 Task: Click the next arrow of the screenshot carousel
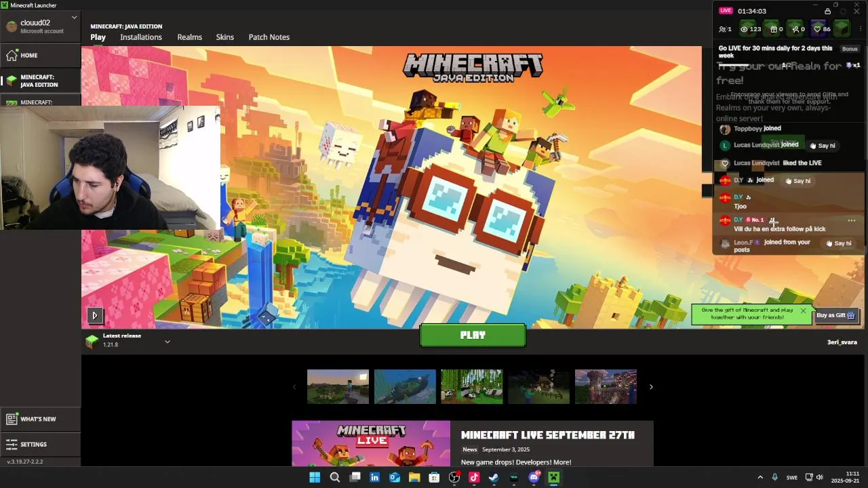[x=651, y=387]
